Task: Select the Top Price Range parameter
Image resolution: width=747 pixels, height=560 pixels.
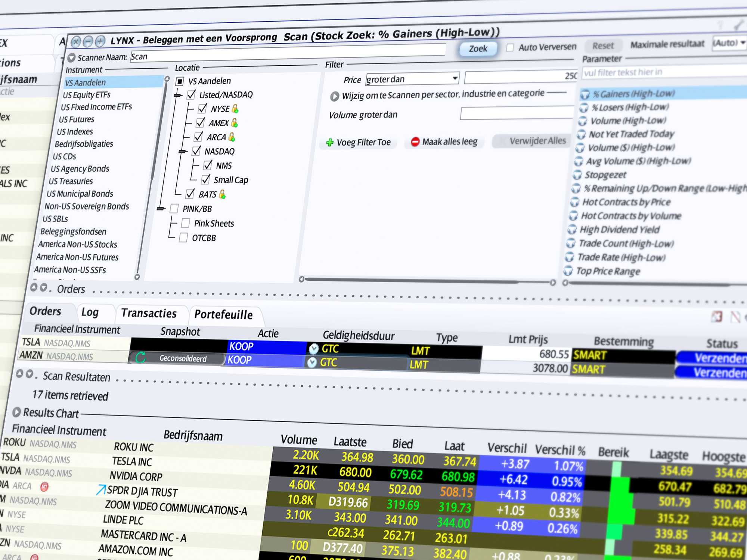Action: click(608, 271)
